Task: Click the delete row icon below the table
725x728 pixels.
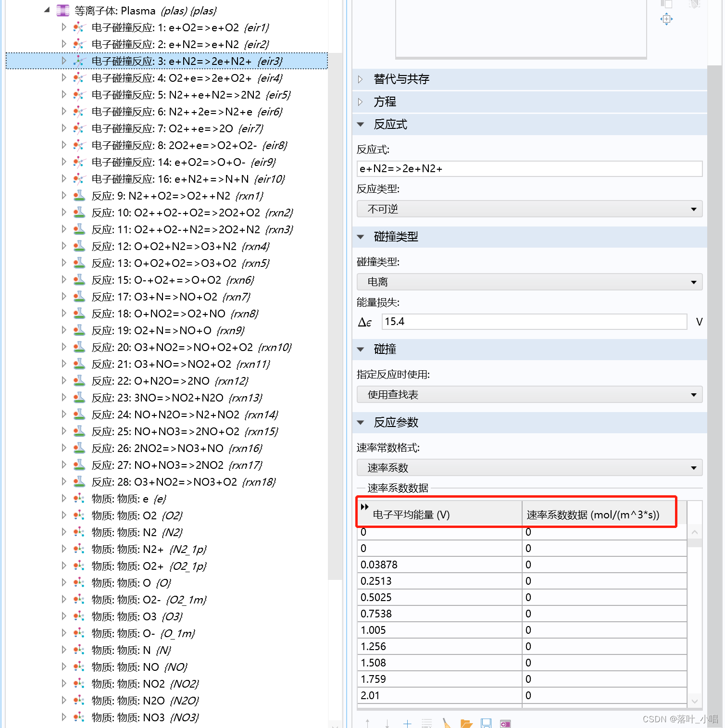Action: (427, 723)
